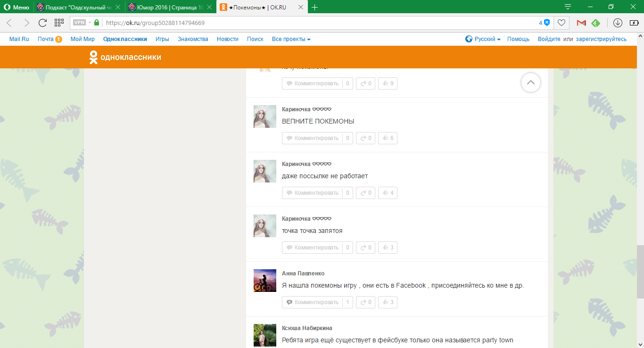Like the "точка точка запятоя" post
Screen dimensions: 644x348
(388, 248)
